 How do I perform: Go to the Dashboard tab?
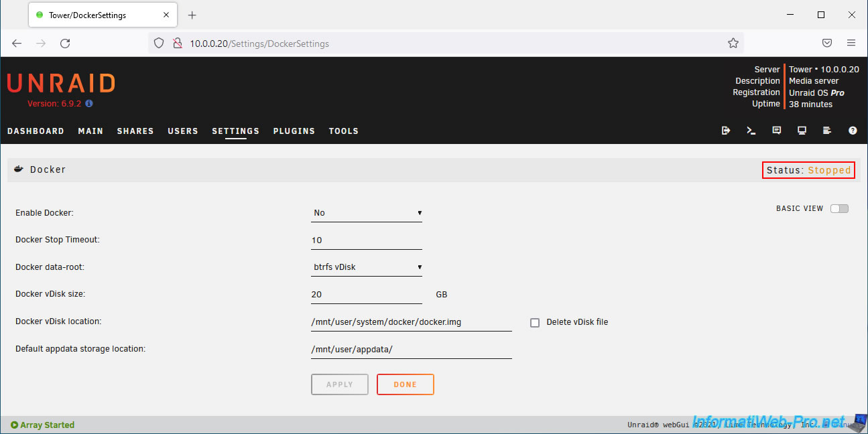point(36,131)
